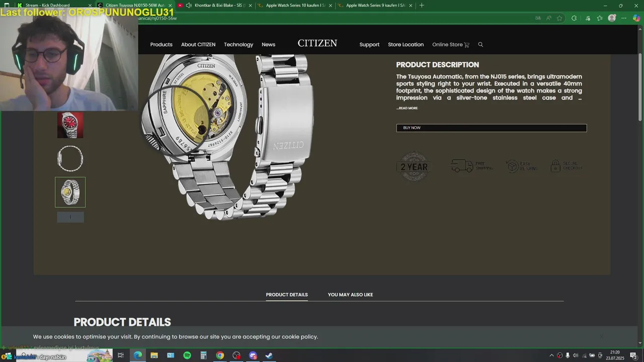Open the volume control in system tray
The width and height of the screenshot is (644, 362).
(x=576, y=355)
